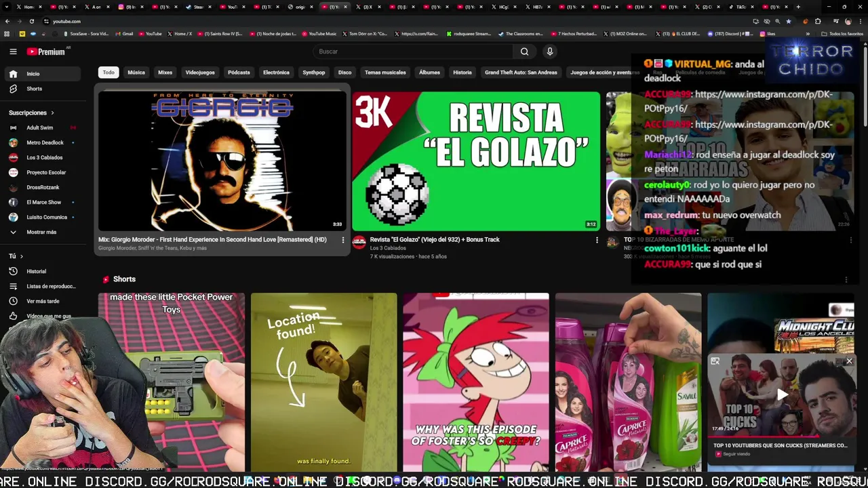Seek on the miniplayer progress bar
Screen dimensions: 868x488
(782, 437)
